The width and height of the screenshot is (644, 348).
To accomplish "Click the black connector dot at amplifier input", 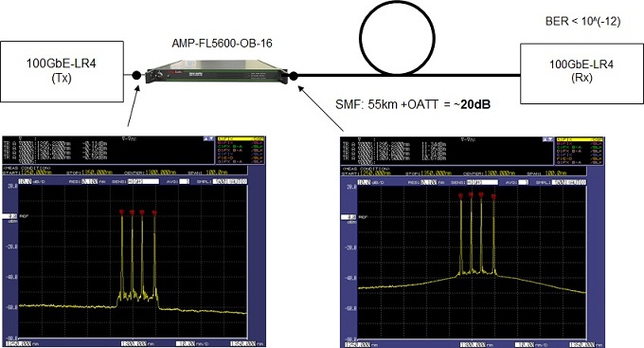I will click(x=136, y=75).
